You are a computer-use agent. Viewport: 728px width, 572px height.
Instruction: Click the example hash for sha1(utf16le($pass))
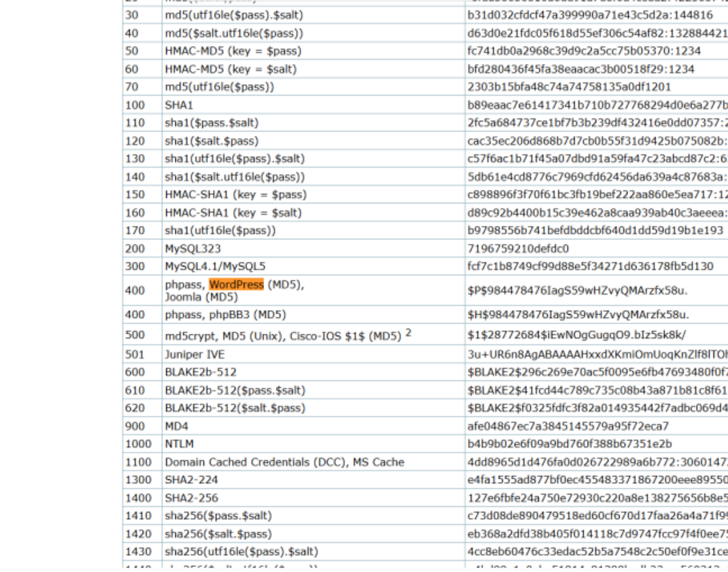[595, 230]
